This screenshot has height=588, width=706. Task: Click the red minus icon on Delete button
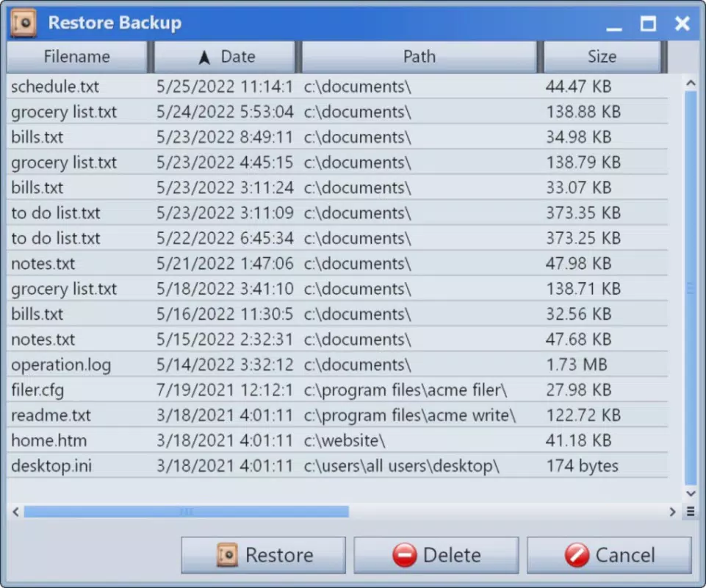tap(404, 555)
